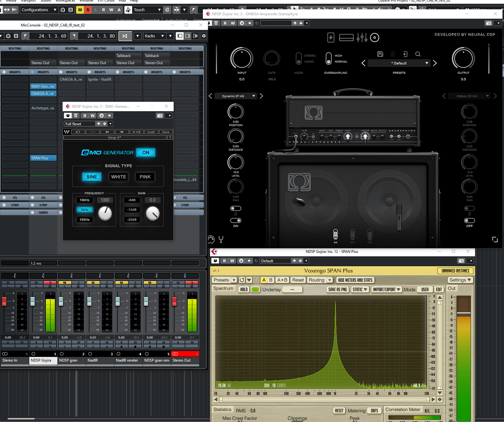Open the Default preset dropdown in OMEGA
The image size is (504, 422).
click(399, 63)
